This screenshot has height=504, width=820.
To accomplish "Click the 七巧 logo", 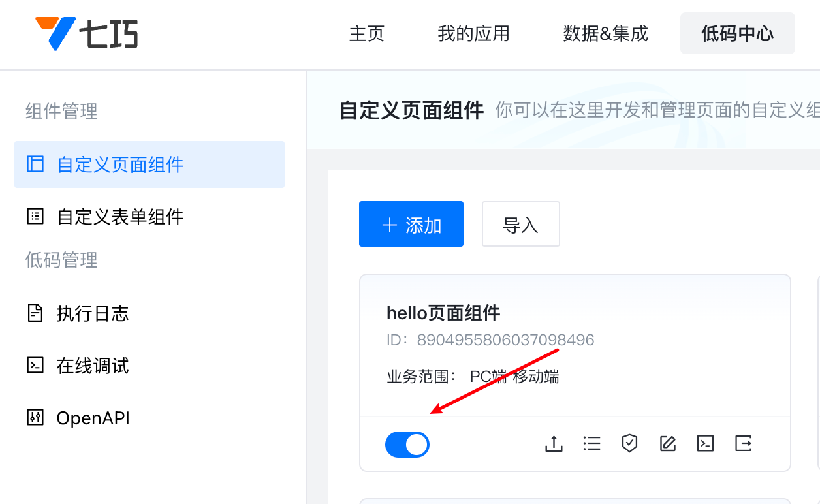I will point(86,34).
